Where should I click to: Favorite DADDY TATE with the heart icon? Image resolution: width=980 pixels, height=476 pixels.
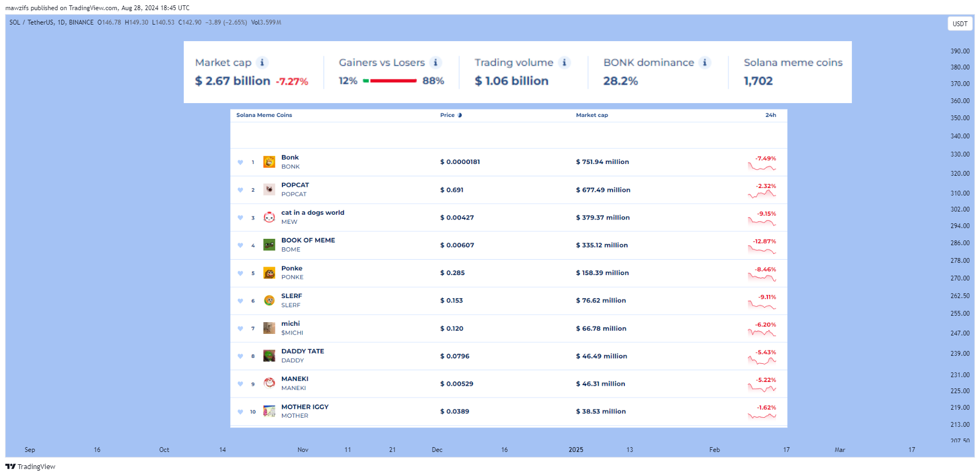pos(240,356)
